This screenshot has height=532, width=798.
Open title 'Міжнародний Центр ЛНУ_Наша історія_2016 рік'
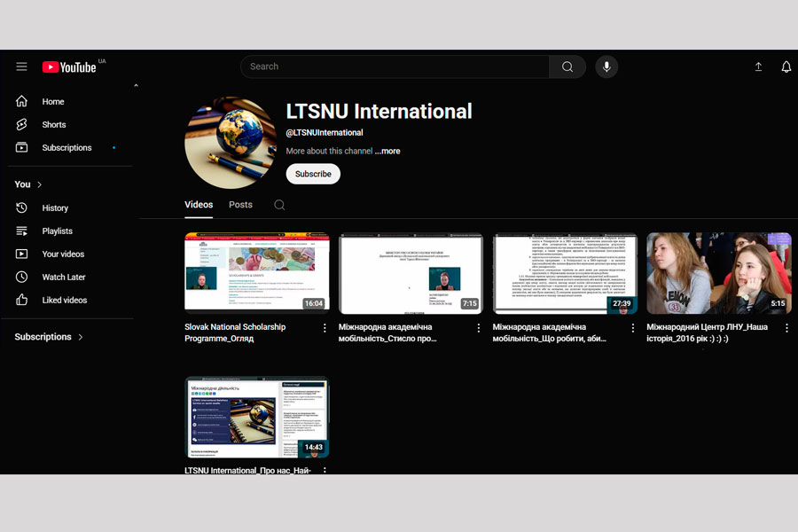(707, 332)
